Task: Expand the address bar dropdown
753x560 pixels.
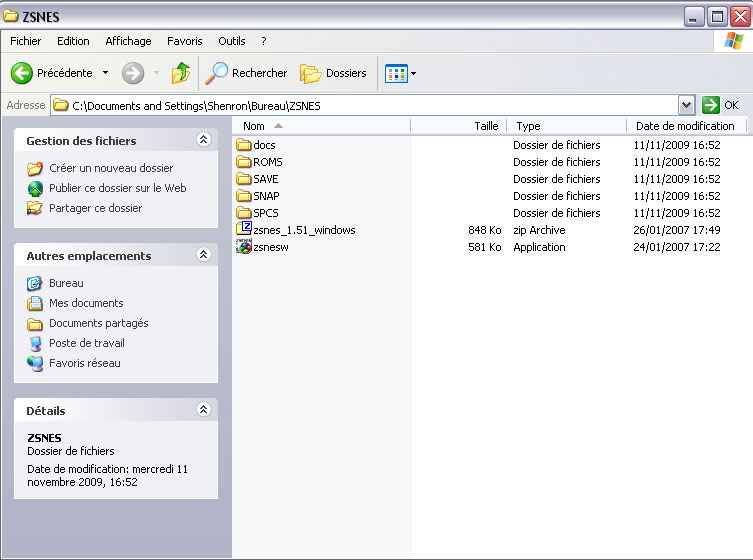Action: (x=687, y=105)
